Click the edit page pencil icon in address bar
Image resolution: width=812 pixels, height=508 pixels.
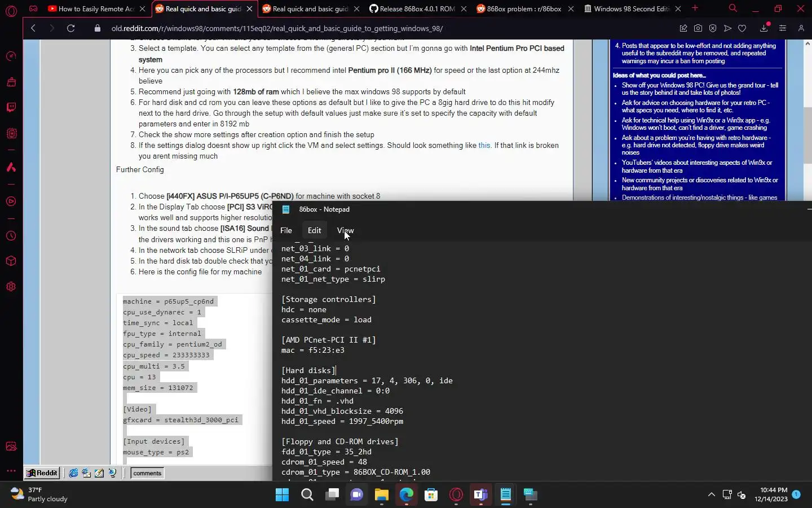coord(683,28)
